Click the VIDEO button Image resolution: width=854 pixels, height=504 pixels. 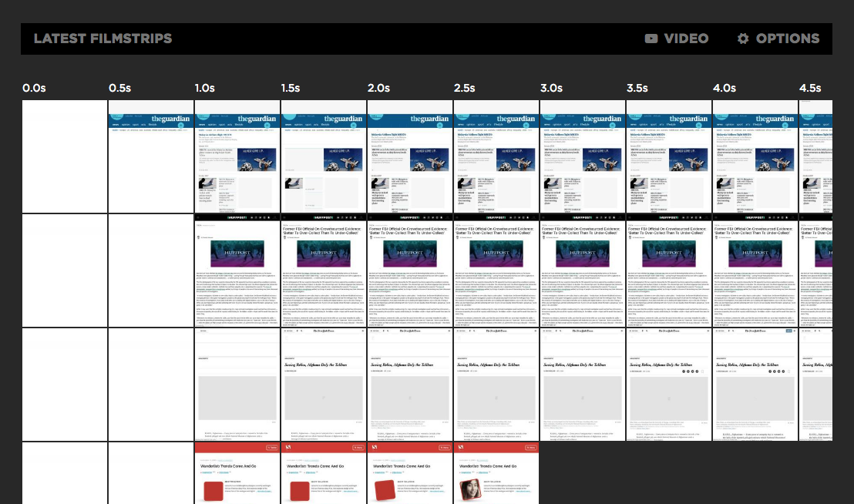click(x=677, y=39)
